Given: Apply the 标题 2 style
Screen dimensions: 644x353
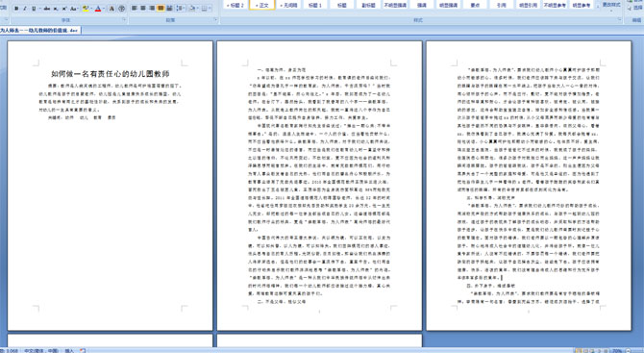Looking at the screenshot, I should click(235, 6).
